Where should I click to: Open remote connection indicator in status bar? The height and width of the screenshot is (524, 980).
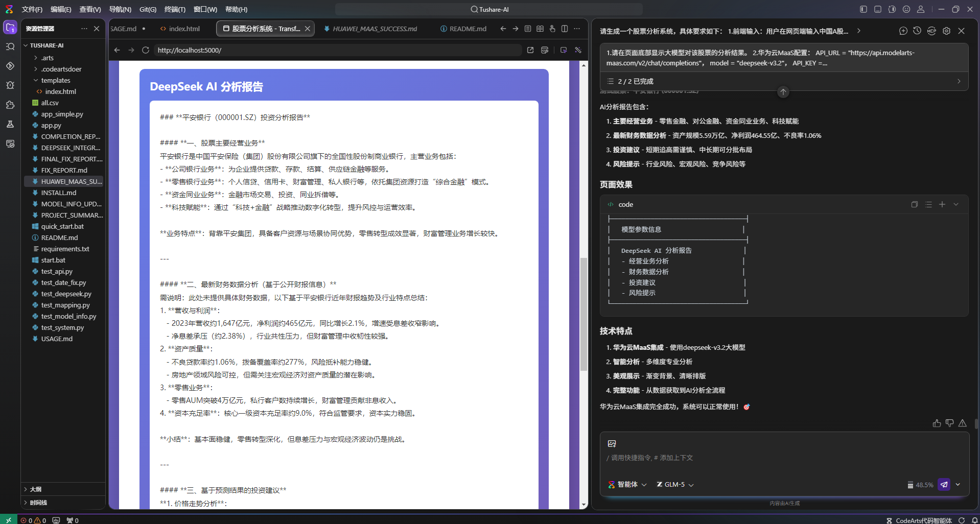pos(9,520)
